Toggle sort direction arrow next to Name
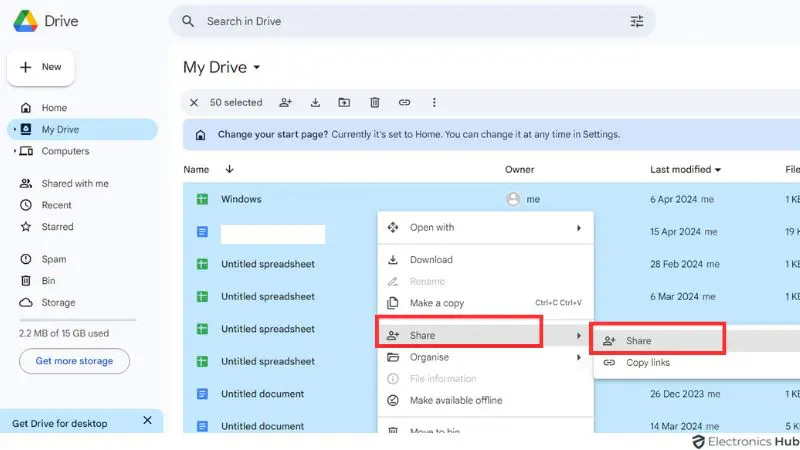Image resolution: width=800 pixels, height=450 pixels. point(229,170)
